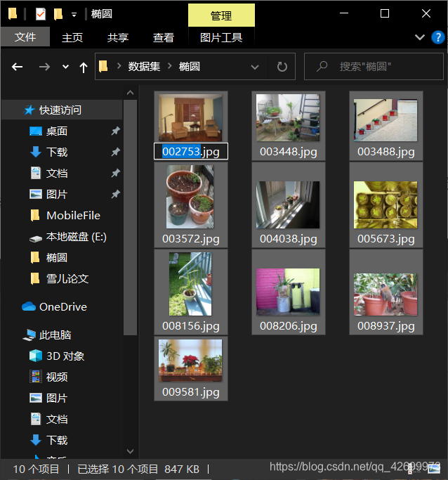Screen dimensions: 448x480
Task: Click the Properties icon in quick access toolbar
Action: pyautogui.click(x=40, y=14)
